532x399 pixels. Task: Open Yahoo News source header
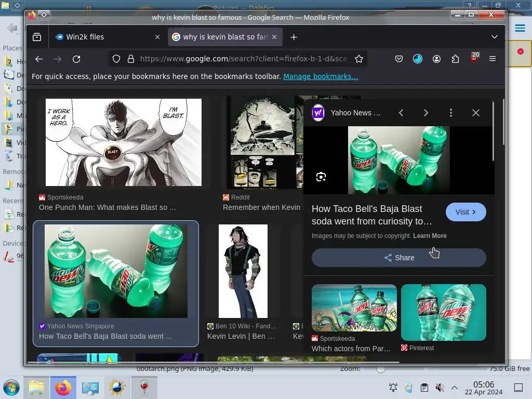346,113
